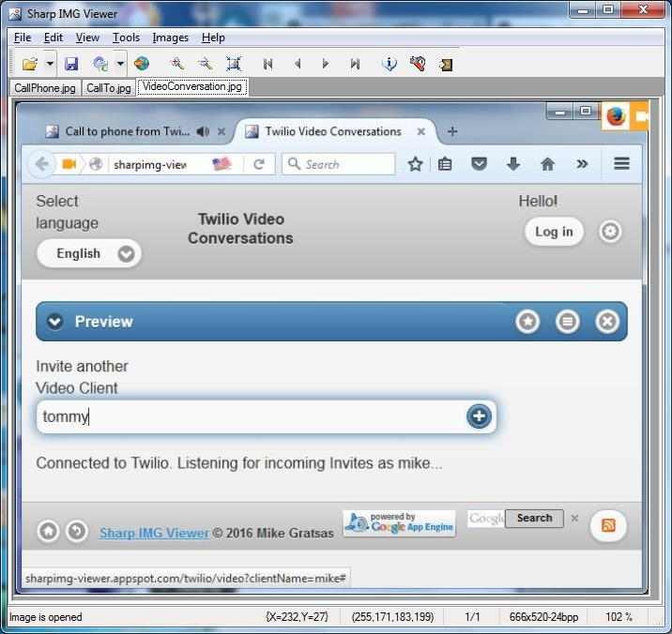Click the Home icon in the browser toolbar
Image resolution: width=672 pixels, height=634 pixels.
coord(547,164)
